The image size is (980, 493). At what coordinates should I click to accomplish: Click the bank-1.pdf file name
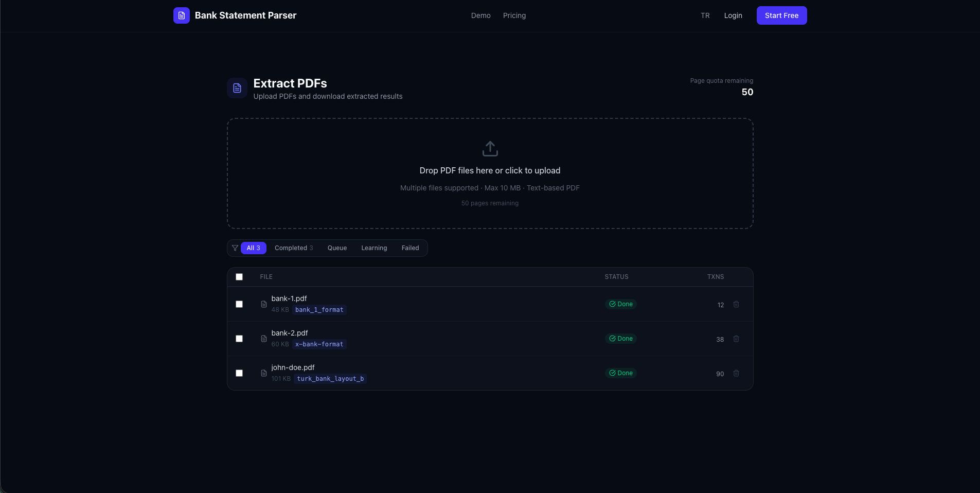pos(289,298)
